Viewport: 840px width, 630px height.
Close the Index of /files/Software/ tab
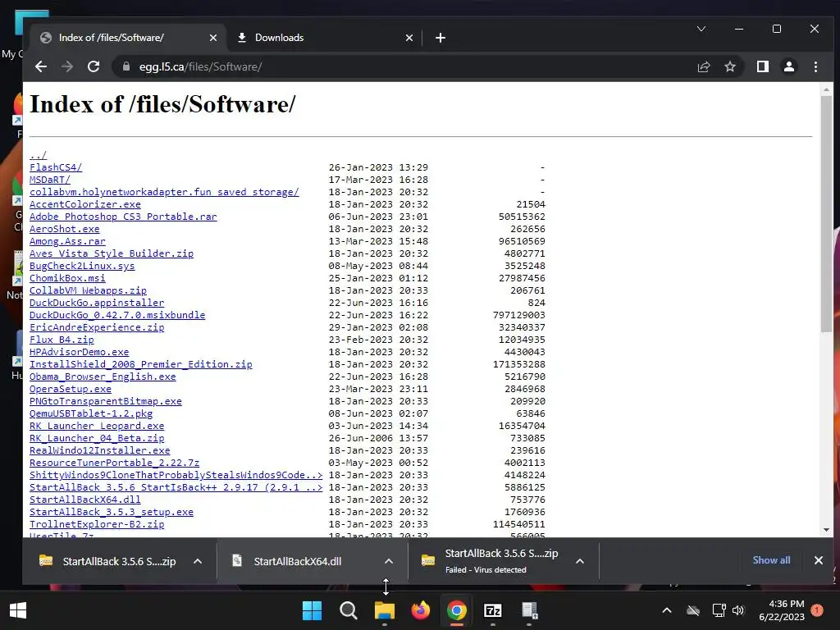coord(212,38)
